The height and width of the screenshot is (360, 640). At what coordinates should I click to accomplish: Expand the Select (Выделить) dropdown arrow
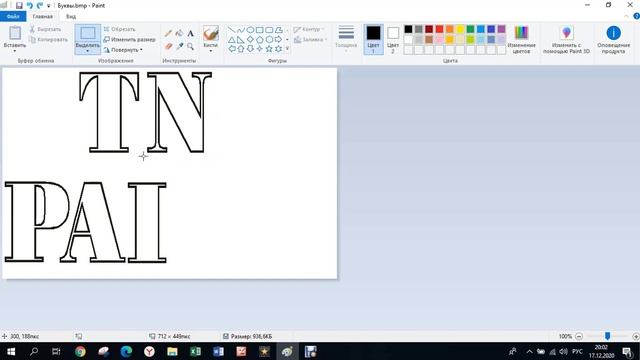88,51
